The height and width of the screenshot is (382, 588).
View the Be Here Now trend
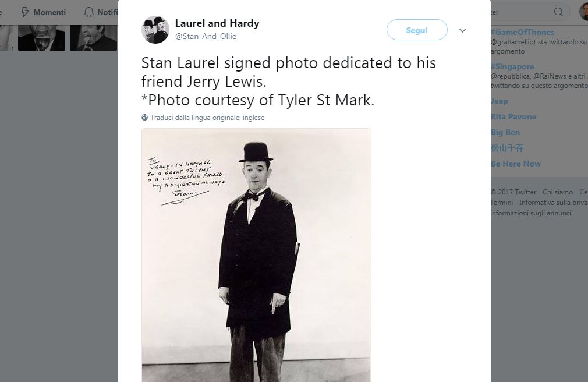pos(515,164)
